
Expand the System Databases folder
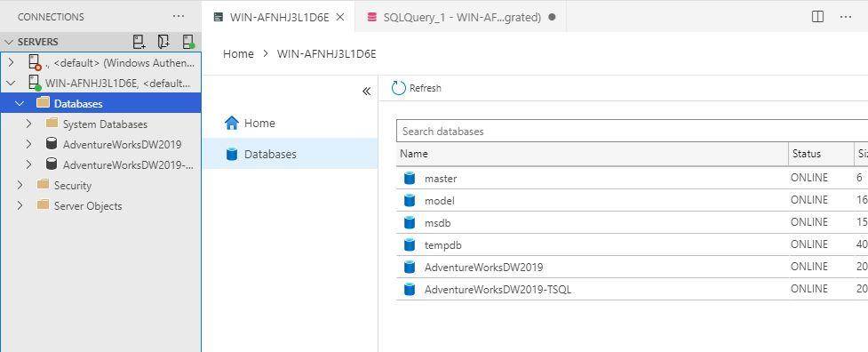point(28,124)
